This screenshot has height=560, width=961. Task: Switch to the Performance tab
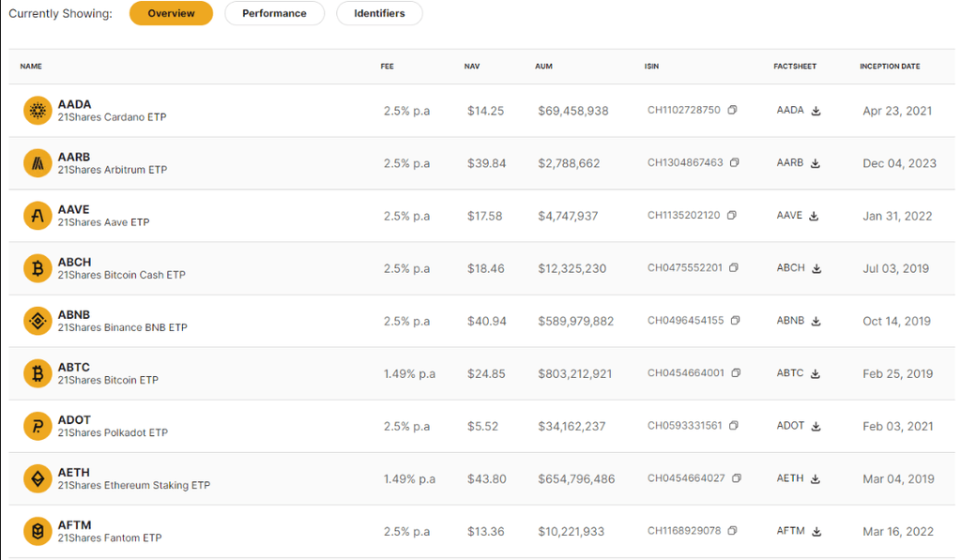pos(274,13)
